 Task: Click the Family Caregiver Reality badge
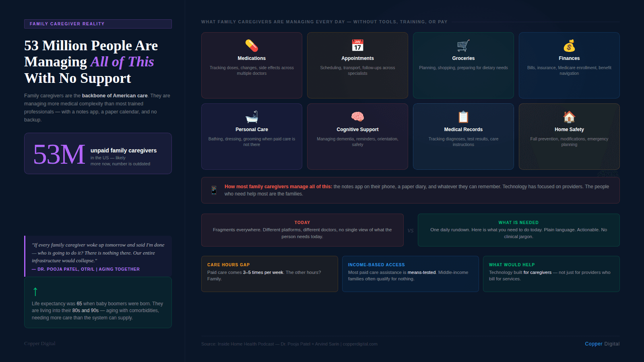coord(98,24)
